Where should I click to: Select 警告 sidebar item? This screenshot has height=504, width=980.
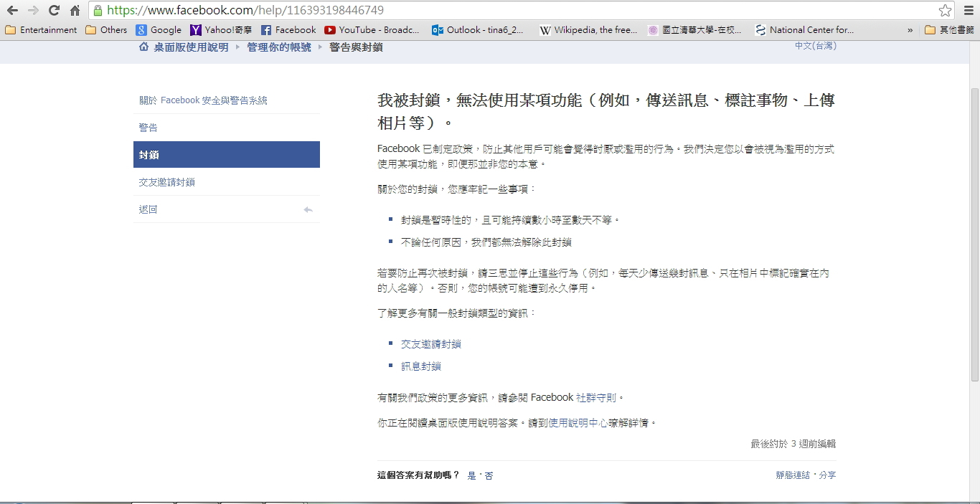tap(227, 128)
